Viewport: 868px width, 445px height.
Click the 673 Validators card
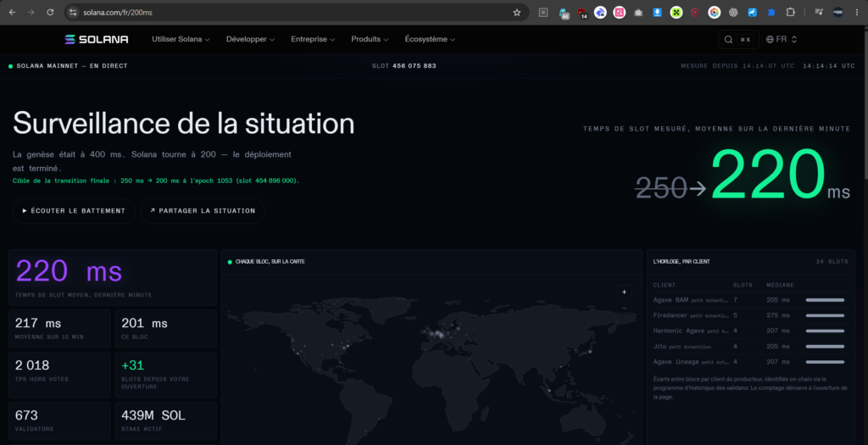[60, 421]
